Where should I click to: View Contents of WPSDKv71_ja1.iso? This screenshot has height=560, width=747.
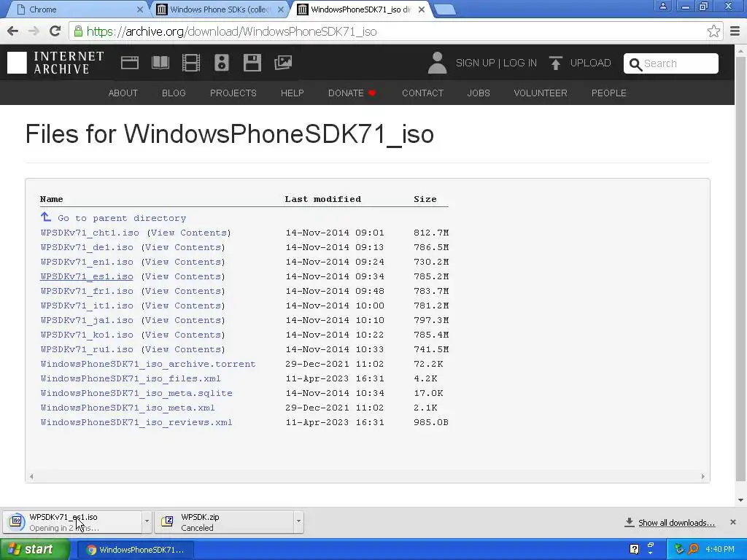pos(183,320)
